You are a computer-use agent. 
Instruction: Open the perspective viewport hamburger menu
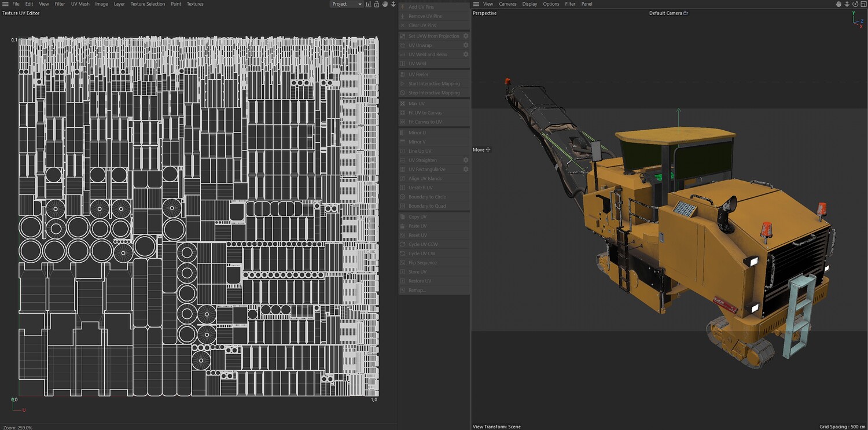click(x=476, y=4)
